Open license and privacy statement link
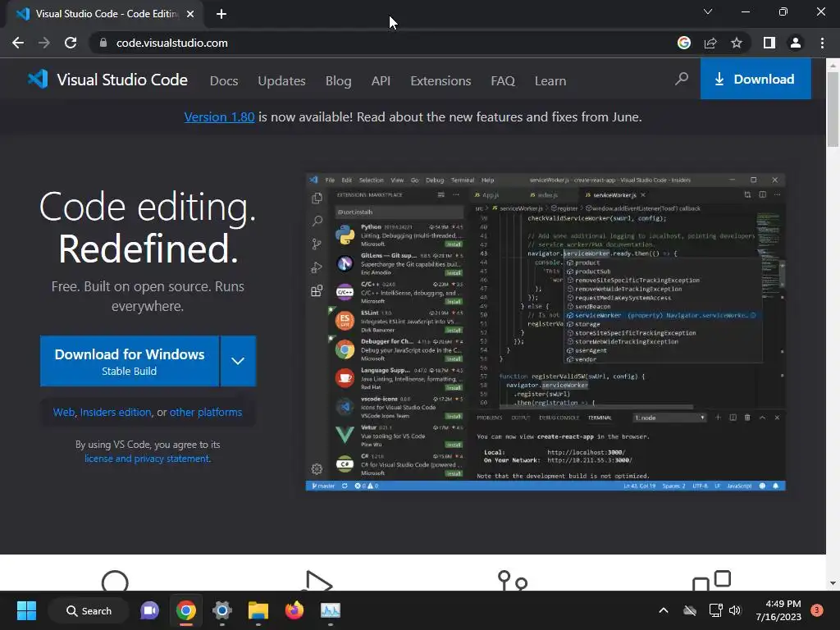 (x=148, y=459)
